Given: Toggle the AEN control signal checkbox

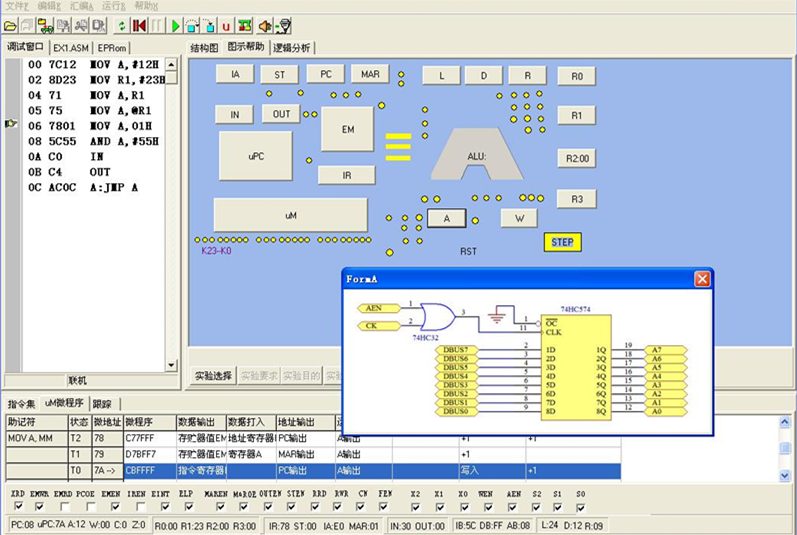Looking at the screenshot, I should [513, 507].
